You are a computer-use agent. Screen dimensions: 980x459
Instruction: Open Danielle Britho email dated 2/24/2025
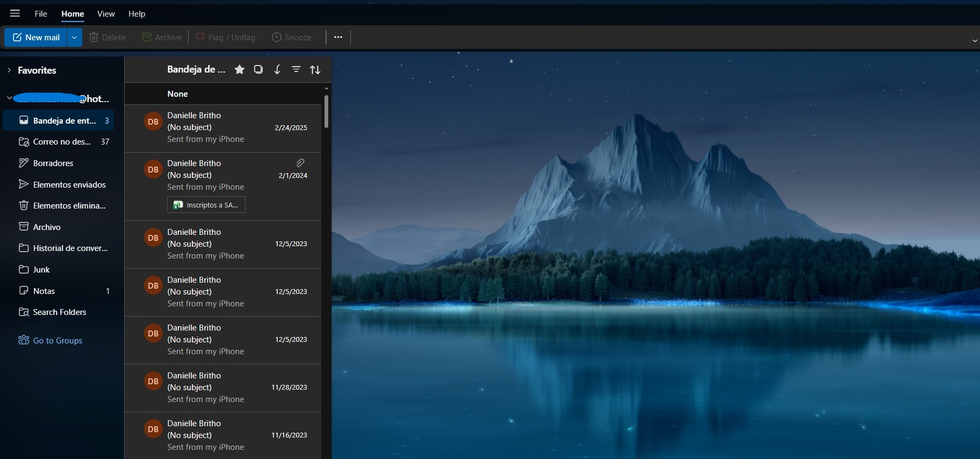(223, 128)
